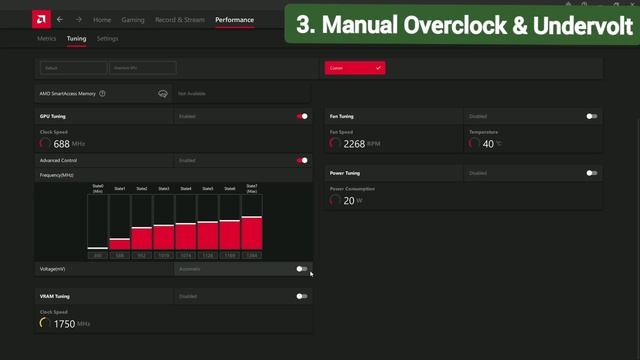Viewport: 640px width, 360px height.
Task: Click the State7 frequency value field
Action: pos(252,256)
